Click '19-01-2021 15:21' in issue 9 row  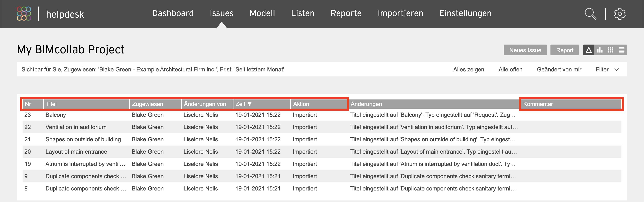258,176
